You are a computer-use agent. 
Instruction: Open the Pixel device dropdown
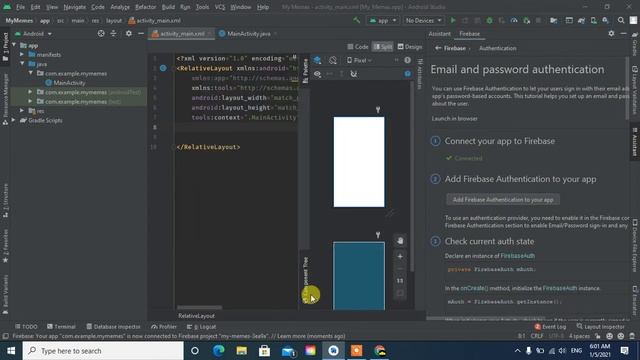359,60
